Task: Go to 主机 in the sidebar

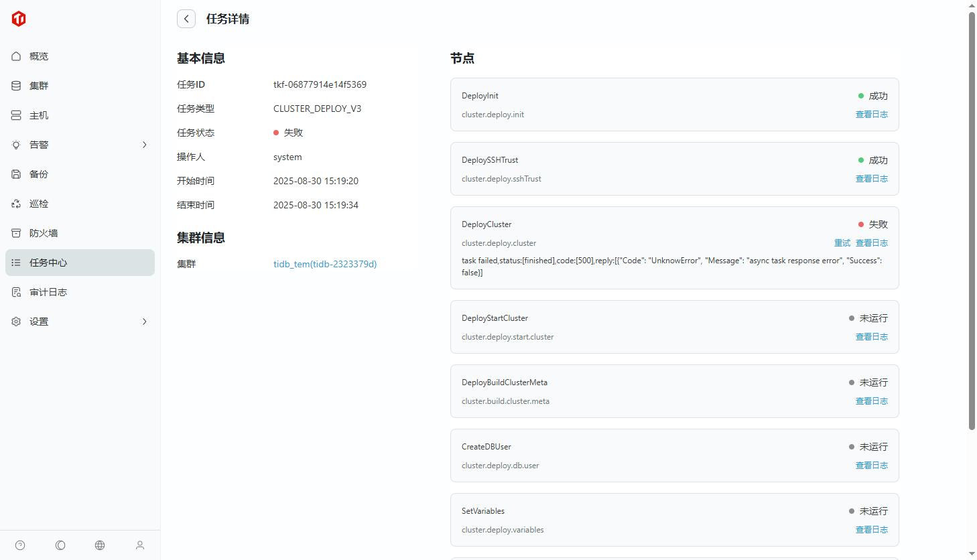Action: [39, 115]
